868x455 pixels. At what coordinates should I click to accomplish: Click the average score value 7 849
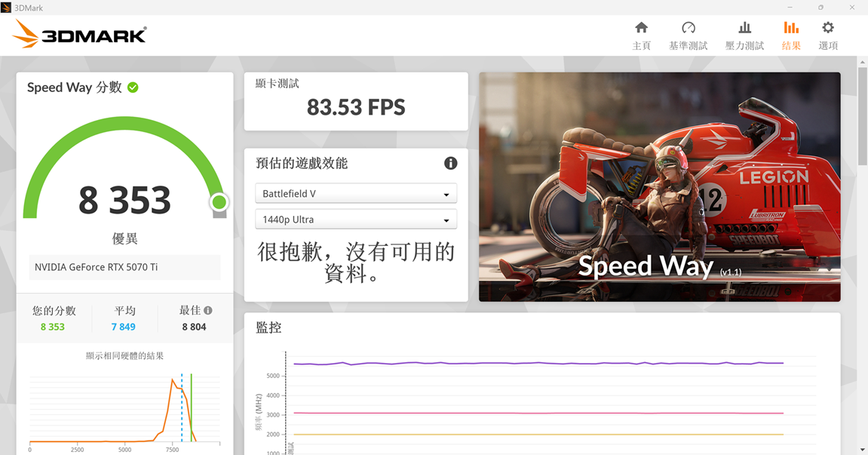(x=124, y=327)
